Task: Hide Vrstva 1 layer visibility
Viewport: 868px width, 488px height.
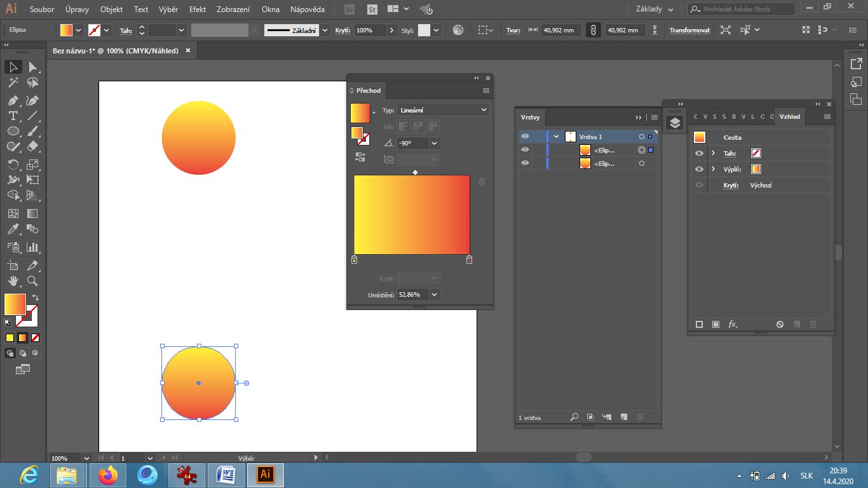Action: point(525,137)
